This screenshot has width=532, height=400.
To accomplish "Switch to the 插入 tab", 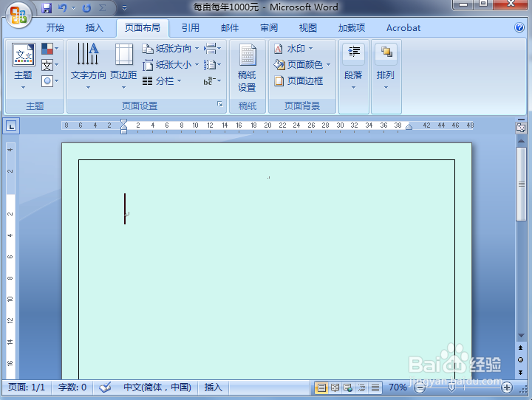I will point(95,28).
